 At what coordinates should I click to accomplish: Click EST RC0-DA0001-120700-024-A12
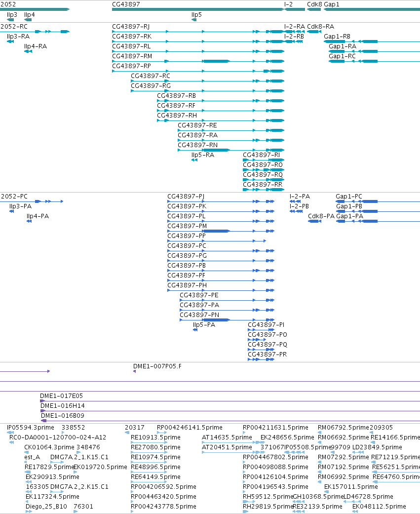tap(58, 437)
